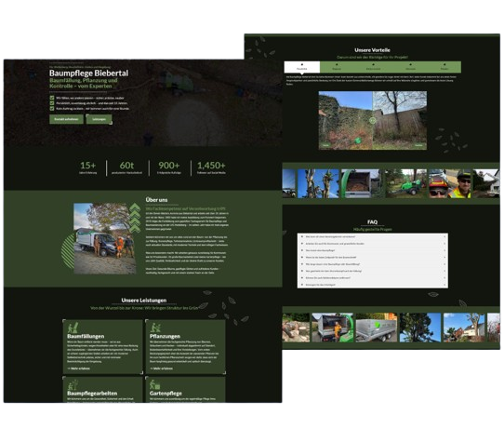Click the bullet icon of the 'Entsorgen Sie das Schnittgut' row
504x428 pixels.
302,285
